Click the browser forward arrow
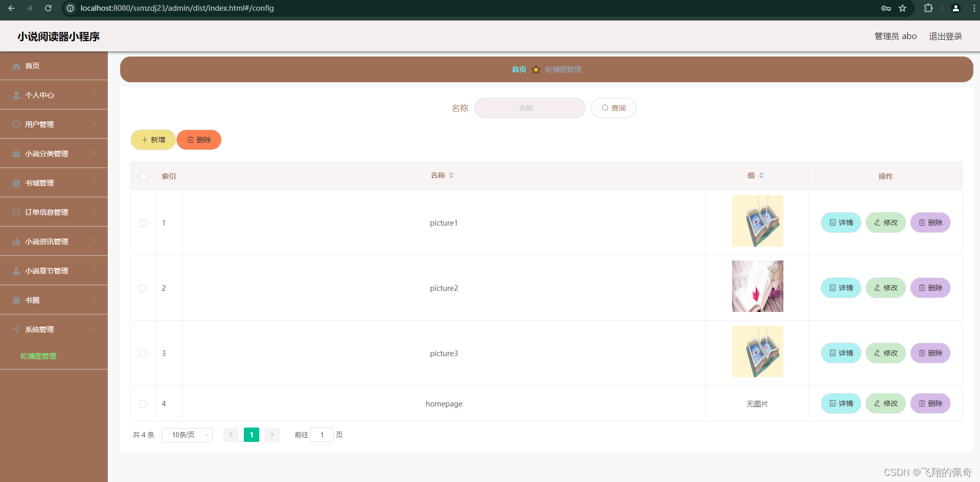Screen dimensions: 980x482 [30, 8]
